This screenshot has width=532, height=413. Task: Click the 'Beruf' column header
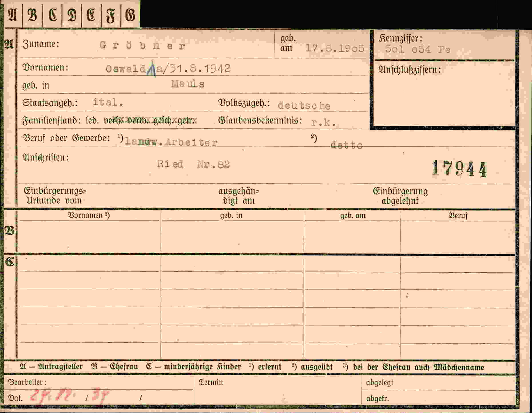458,216
